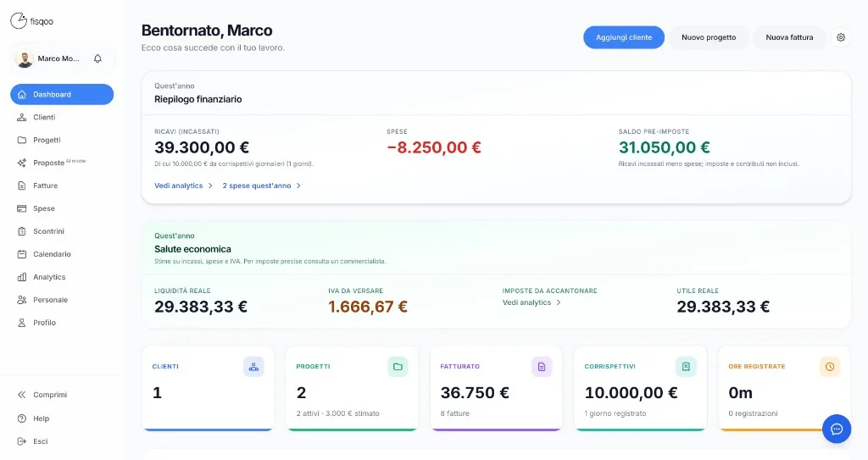
Task: Click the Profilo person icon
Action: (21, 323)
